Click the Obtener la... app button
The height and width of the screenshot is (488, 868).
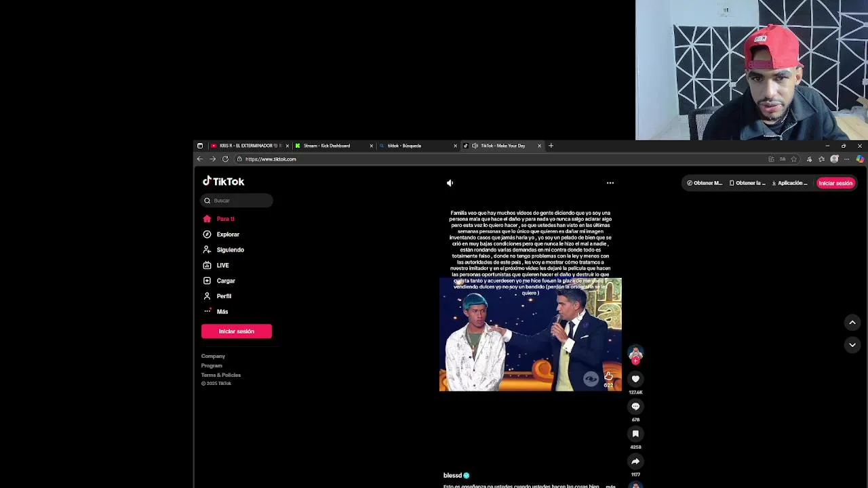tap(747, 183)
